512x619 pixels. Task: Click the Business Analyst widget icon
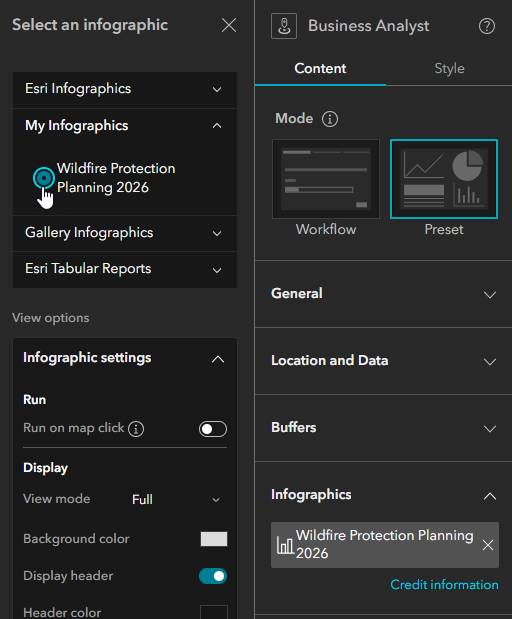pos(284,26)
